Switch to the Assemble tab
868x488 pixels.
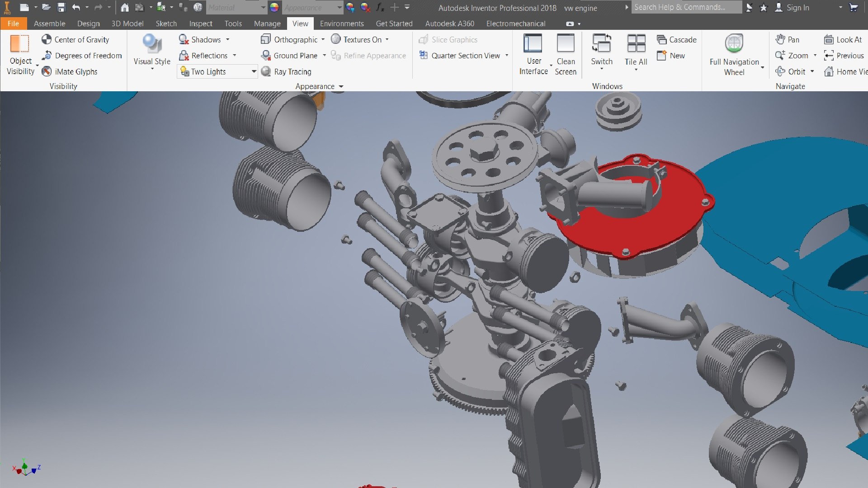(49, 23)
